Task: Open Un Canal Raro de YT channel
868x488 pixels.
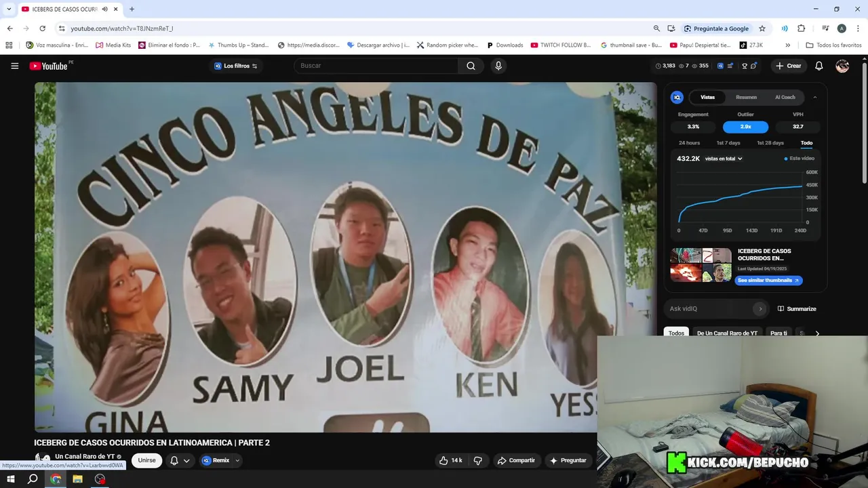Action: click(x=85, y=456)
